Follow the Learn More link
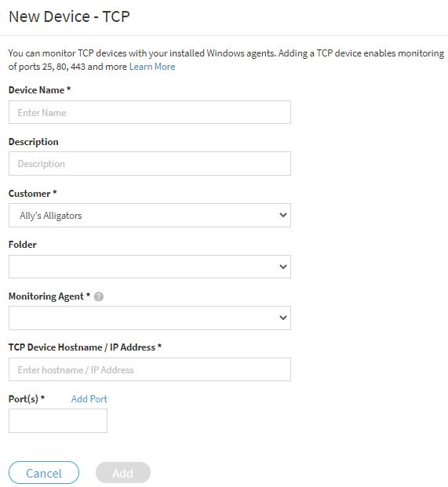The width and height of the screenshot is (448, 487). coord(152,67)
